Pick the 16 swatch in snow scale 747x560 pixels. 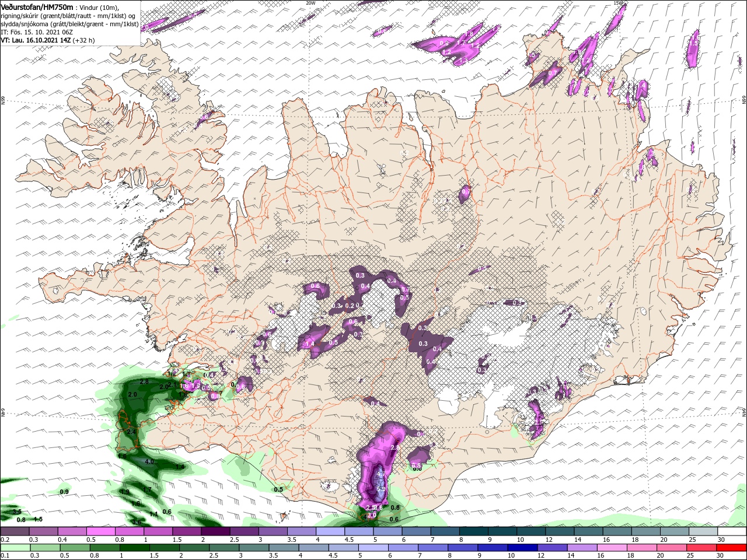(x=617, y=531)
